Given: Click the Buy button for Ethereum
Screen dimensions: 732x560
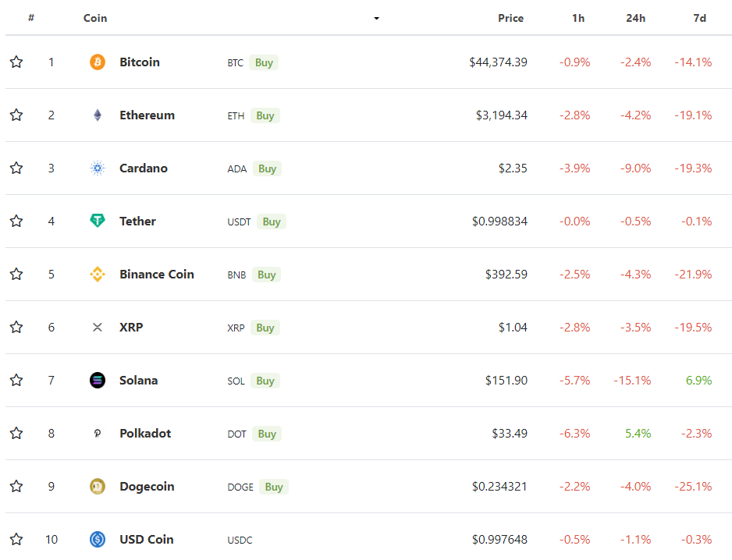Looking at the screenshot, I should [265, 115].
